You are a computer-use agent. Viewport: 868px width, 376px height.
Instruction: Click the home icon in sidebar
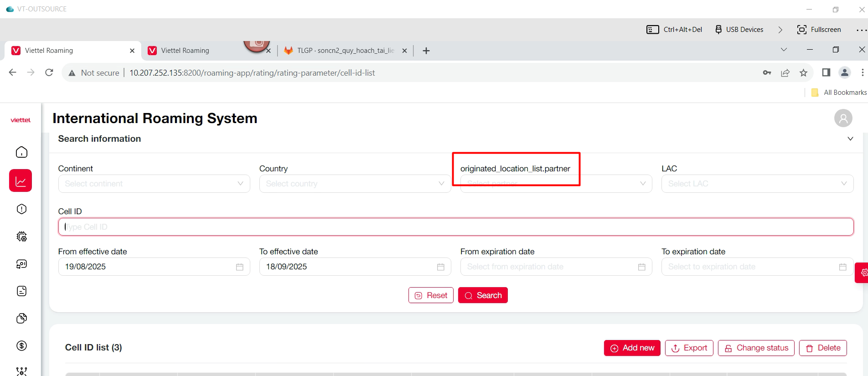tap(21, 152)
